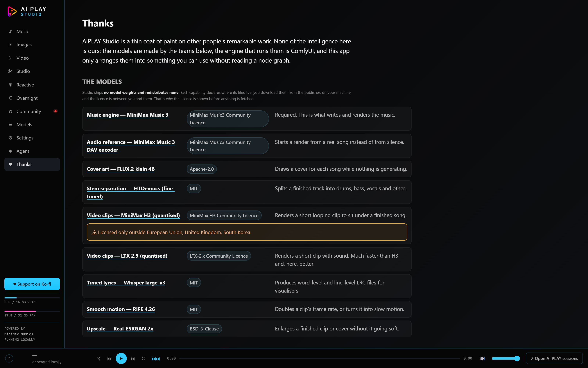Click the BSD-3-Clause licence pill
Screen dimensions: 588x368
[204, 329]
